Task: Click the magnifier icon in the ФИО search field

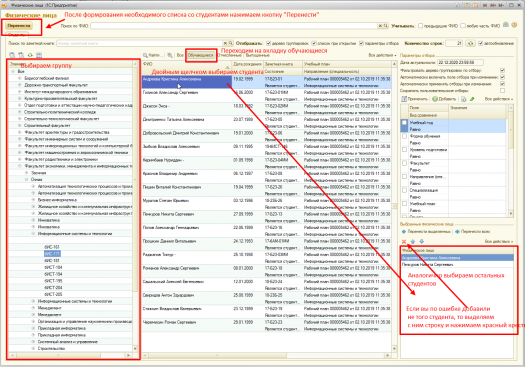Action: [x=385, y=26]
